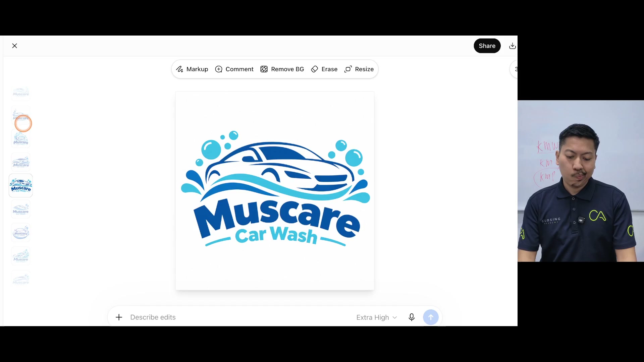Select the highlighted Muscare Car Wash thumbnail
The height and width of the screenshot is (362, 644).
pos(21,185)
